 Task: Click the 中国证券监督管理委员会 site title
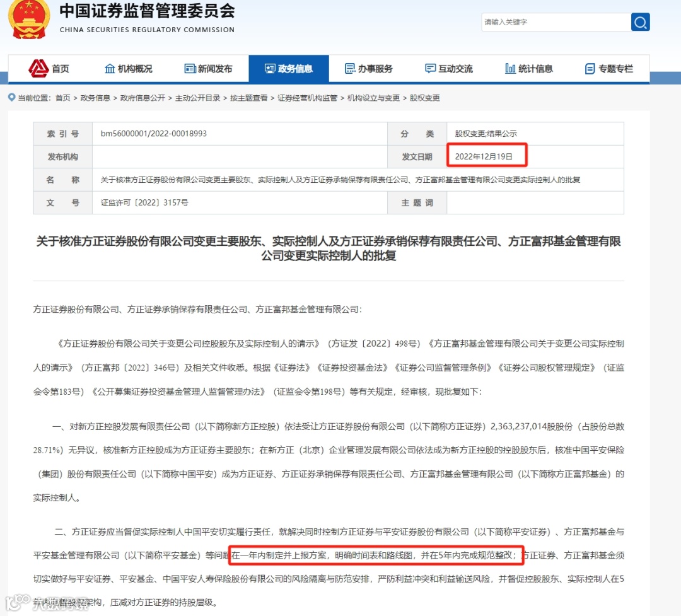[x=147, y=11]
